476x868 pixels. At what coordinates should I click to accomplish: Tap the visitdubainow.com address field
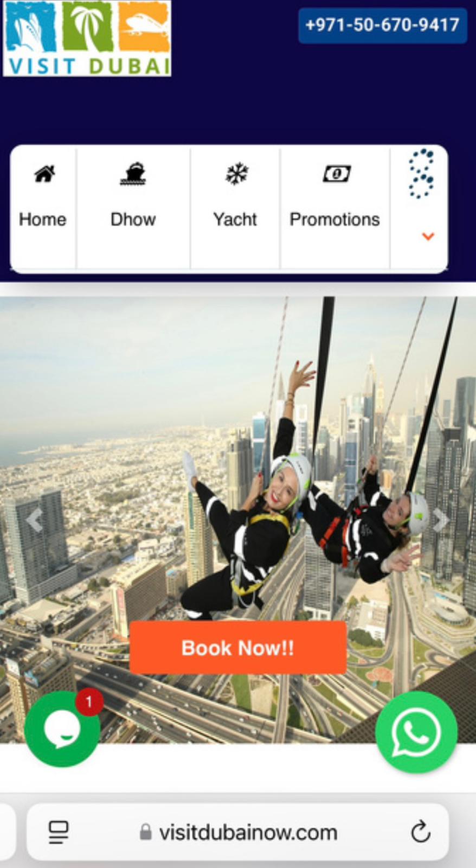pyautogui.click(x=238, y=832)
